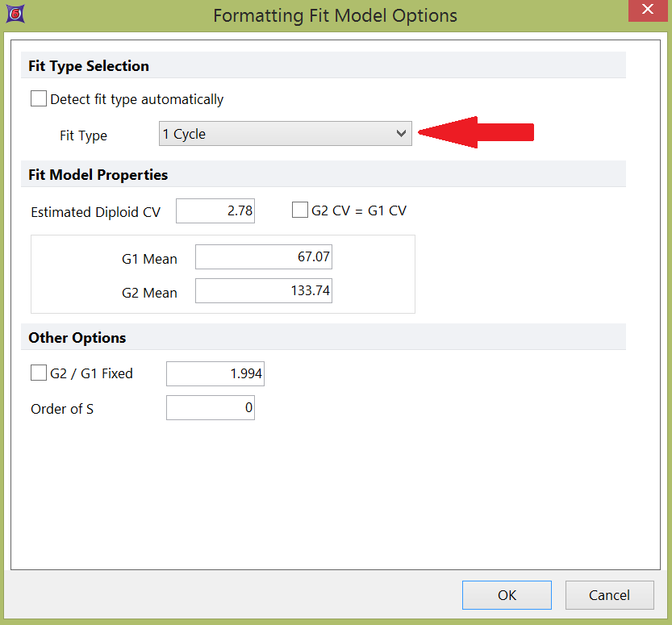The width and height of the screenshot is (672, 625).
Task: Click the Fit Model Properties section header
Action: (98, 174)
